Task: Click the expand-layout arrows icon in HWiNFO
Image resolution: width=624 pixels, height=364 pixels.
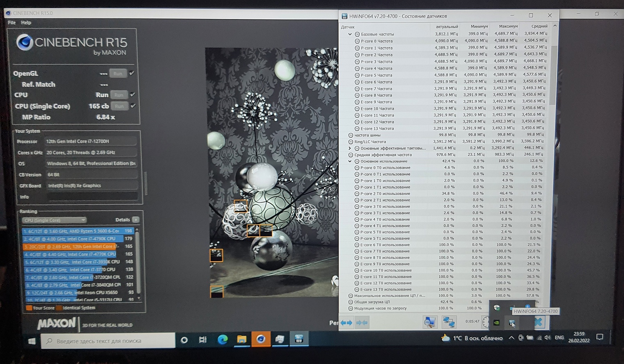Action: click(x=346, y=323)
